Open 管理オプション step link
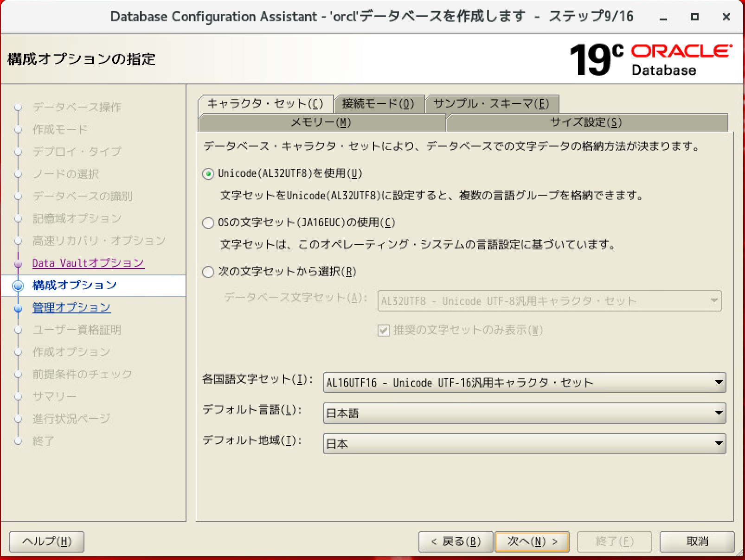This screenshot has width=745, height=560. point(71,307)
